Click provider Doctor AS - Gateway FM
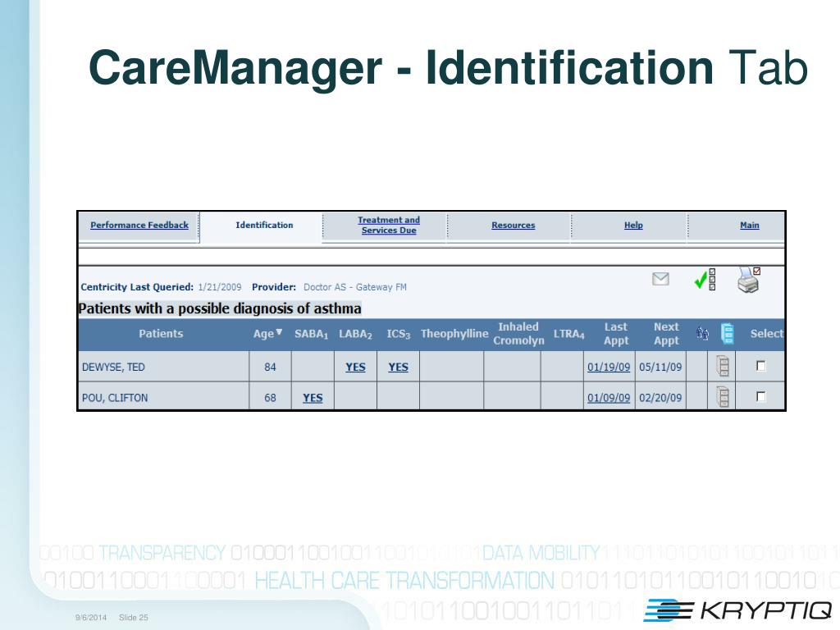Viewport: 840px width, 630px height. coord(355,287)
